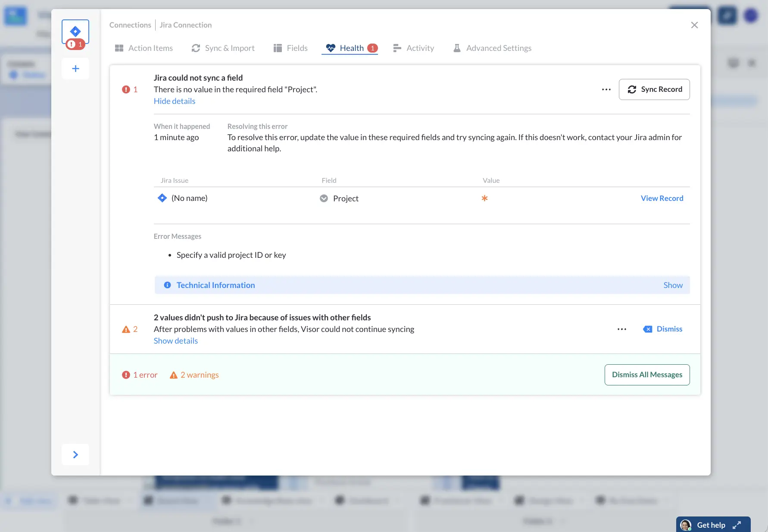Open the Activity tab
The height and width of the screenshot is (532, 768).
(414, 48)
